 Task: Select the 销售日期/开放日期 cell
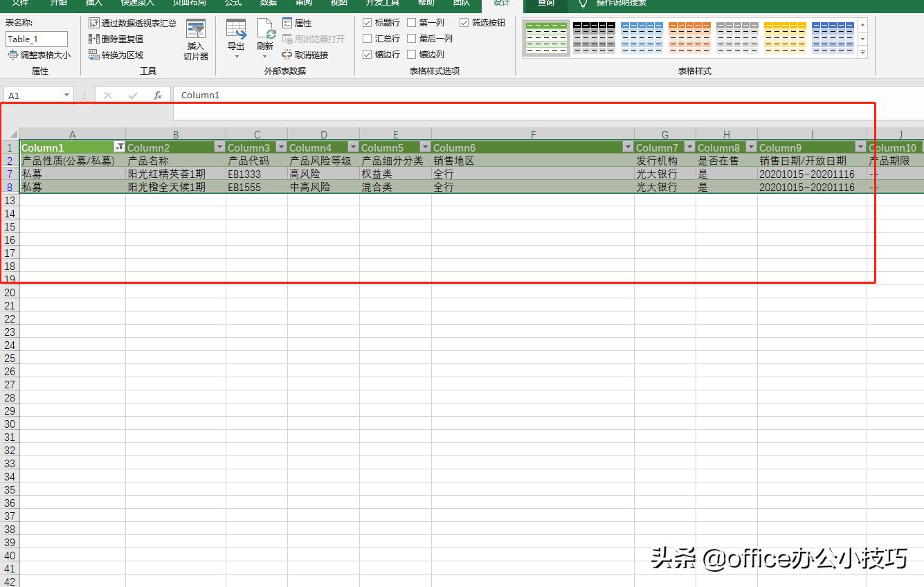812,161
